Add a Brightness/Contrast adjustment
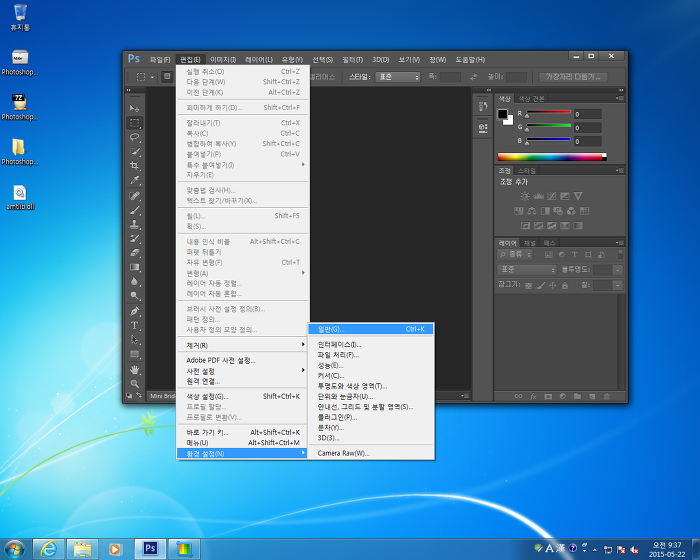700x560 pixels. (525, 196)
